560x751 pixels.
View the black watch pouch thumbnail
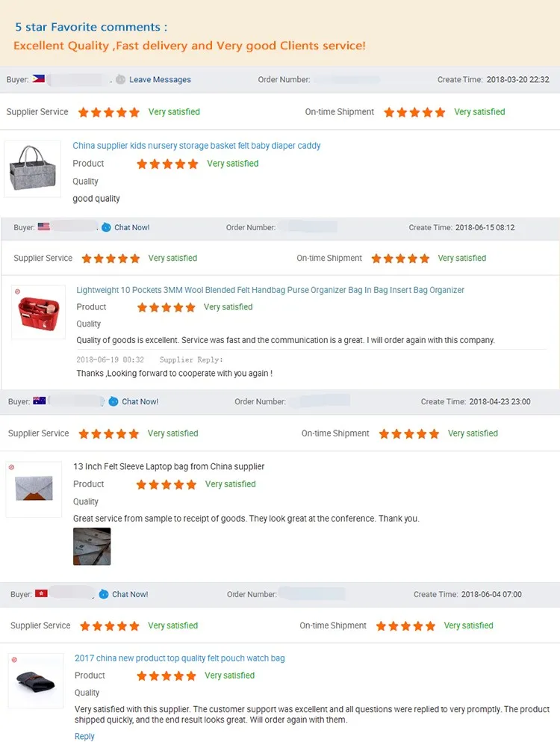point(35,681)
